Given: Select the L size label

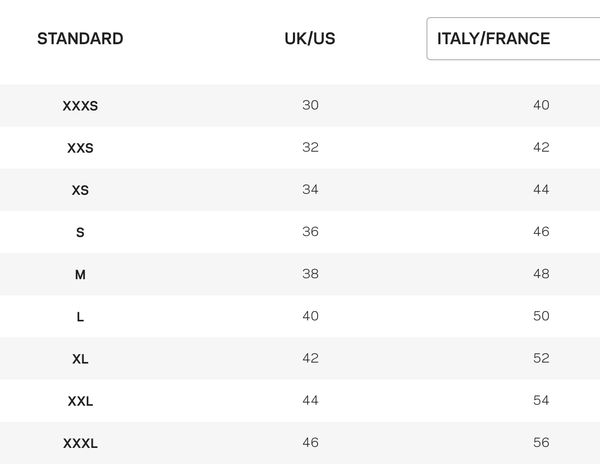Looking at the screenshot, I should pyautogui.click(x=80, y=316).
